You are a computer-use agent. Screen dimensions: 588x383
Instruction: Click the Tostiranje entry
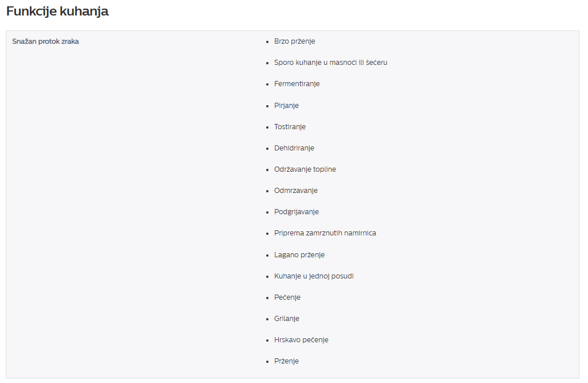tap(290, 126)
